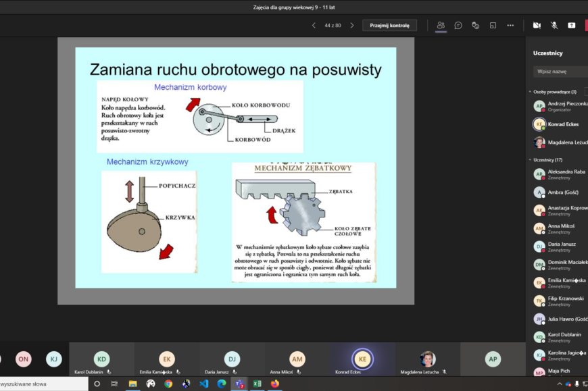Screen dimensions: 588x391
Task: Open File Explorer from the taskbar
Action: point(132,384)
